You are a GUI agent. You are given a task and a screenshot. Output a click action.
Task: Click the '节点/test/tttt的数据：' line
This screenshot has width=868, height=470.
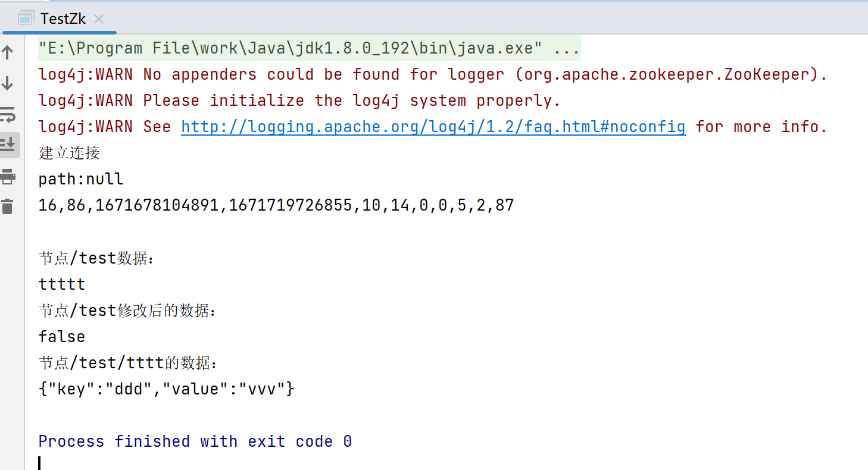click(x=128, y=363)
